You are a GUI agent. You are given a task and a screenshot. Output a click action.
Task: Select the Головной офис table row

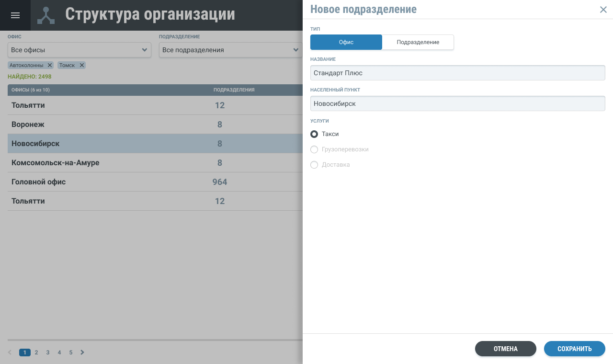pos(153,182)
